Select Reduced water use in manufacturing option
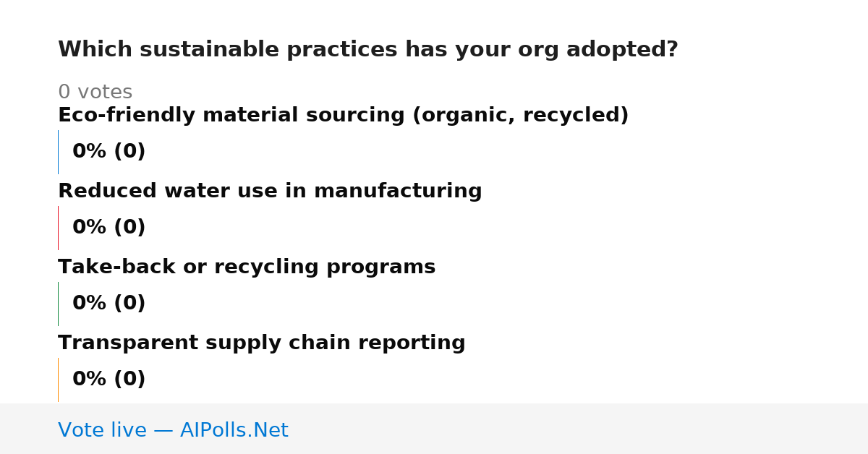Viewport: 868px width, 454px height. (x=270, y=192)
